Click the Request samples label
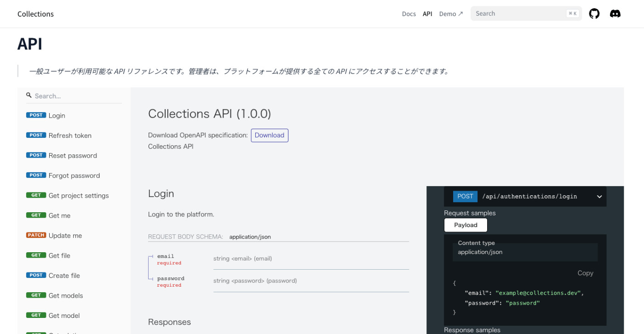 [470, 213]
